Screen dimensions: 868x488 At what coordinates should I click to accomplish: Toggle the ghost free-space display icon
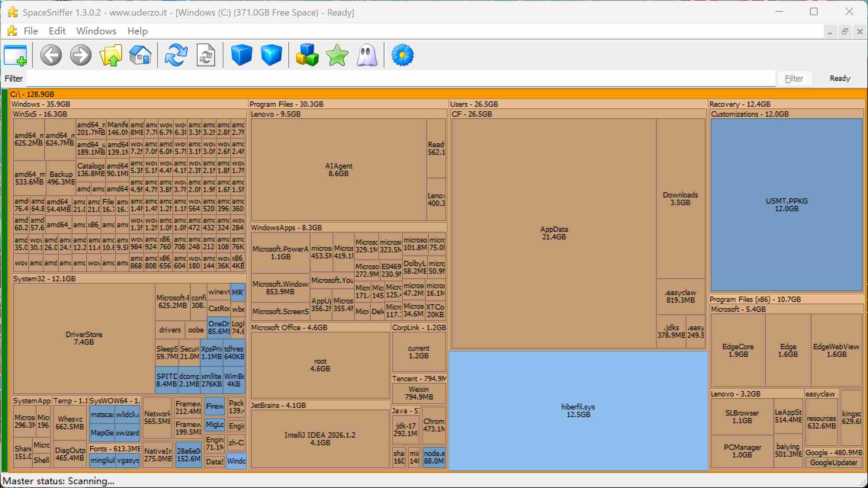pos(367,55)
